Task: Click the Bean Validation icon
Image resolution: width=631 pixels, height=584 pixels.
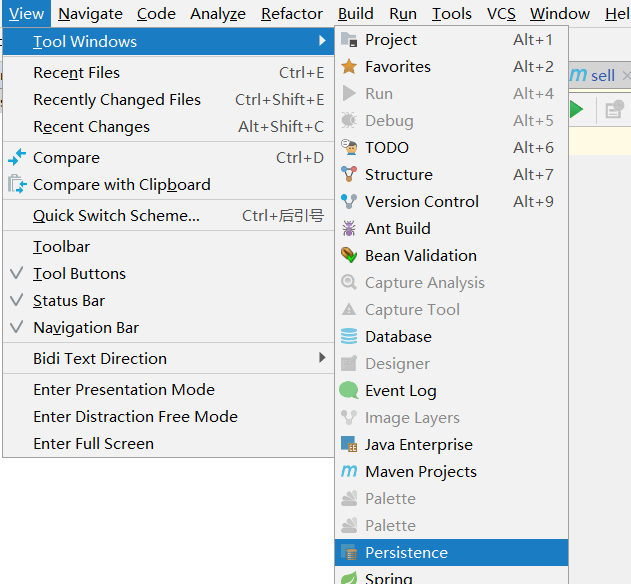Action: click(x=349, y=256)
